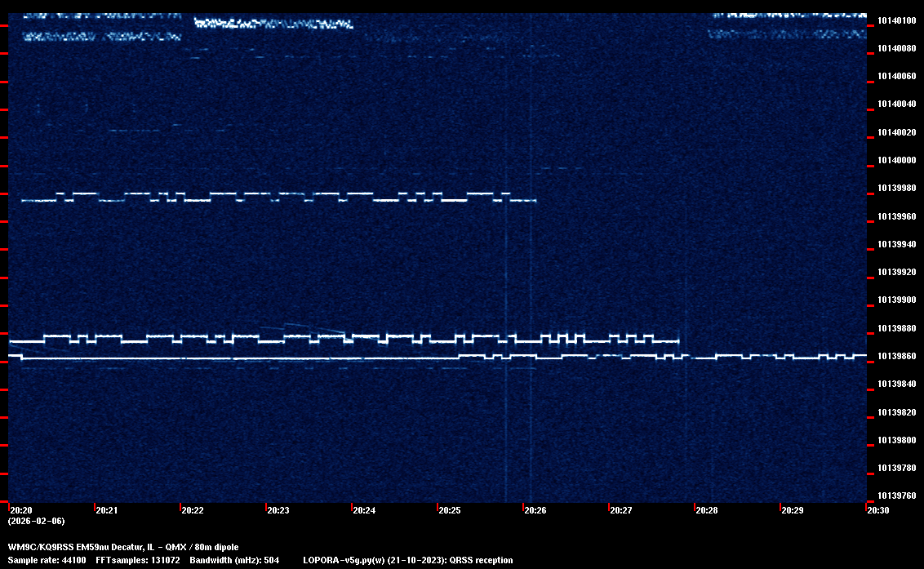Click the date label (2026-02-06)
This screenshot has width=924, height=569.
[x=37, y=521]
